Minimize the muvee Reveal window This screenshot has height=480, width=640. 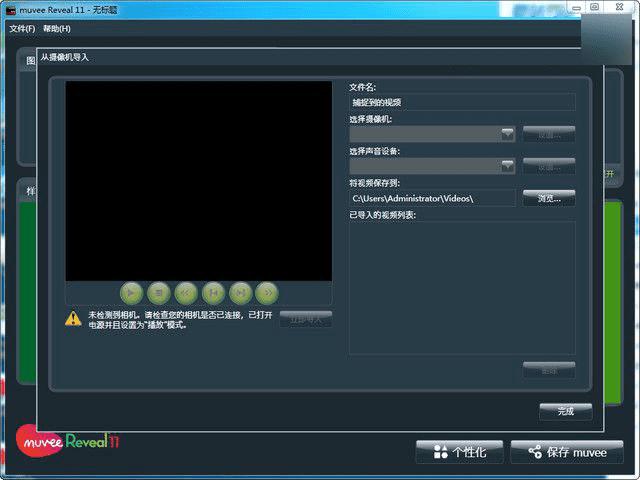(576, 7)
